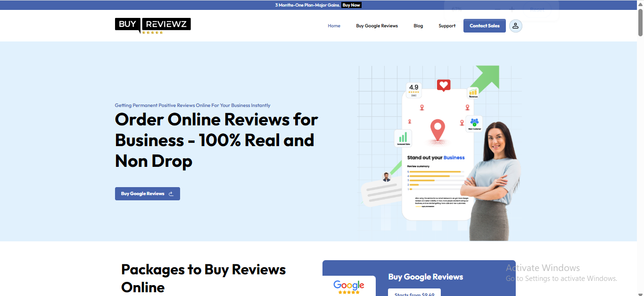Click the vertical scrollbar thumb
The width and height of the screenshot is (644, 296).
(640, 22)
